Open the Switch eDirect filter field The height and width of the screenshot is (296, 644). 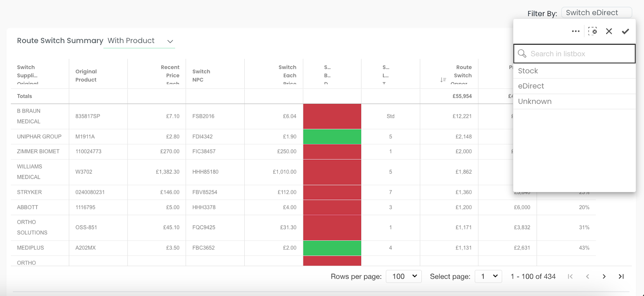[597, 13]
